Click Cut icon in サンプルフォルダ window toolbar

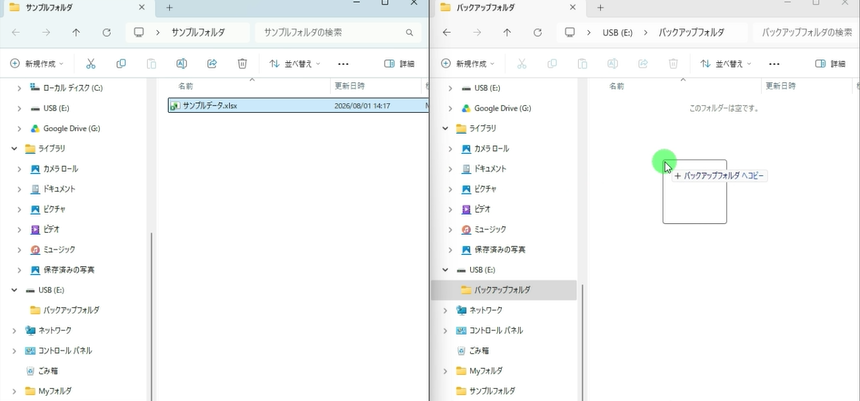click(90, 64)
